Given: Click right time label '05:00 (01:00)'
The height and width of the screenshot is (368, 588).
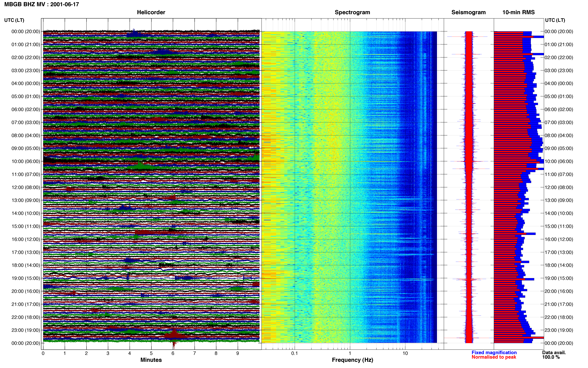Looking at the screenshot, I should click(x=559, y=97).
